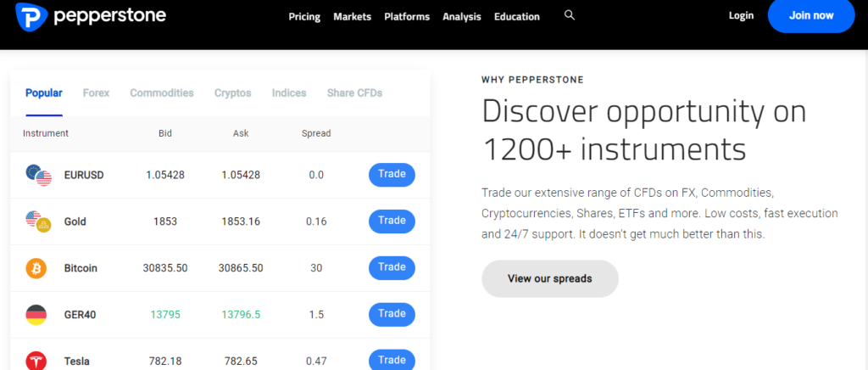The image size is (868, 370).
Task: Open the Markets menu
Action: coord(352,17)
